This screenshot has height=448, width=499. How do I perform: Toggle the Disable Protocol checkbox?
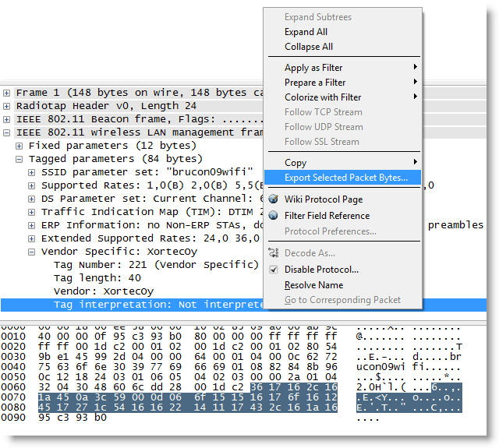pos(274,270)
